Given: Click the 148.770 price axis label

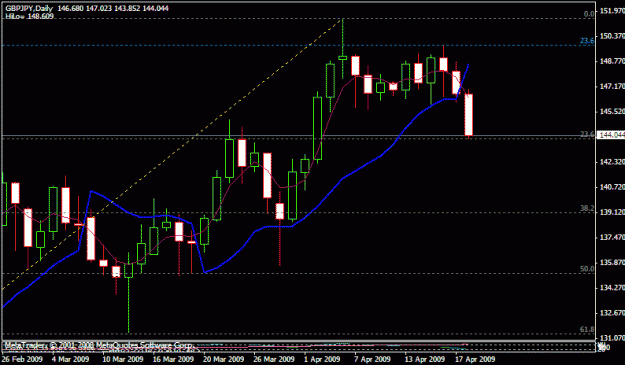Looking at the screenshot, I should tap(612, 61).
